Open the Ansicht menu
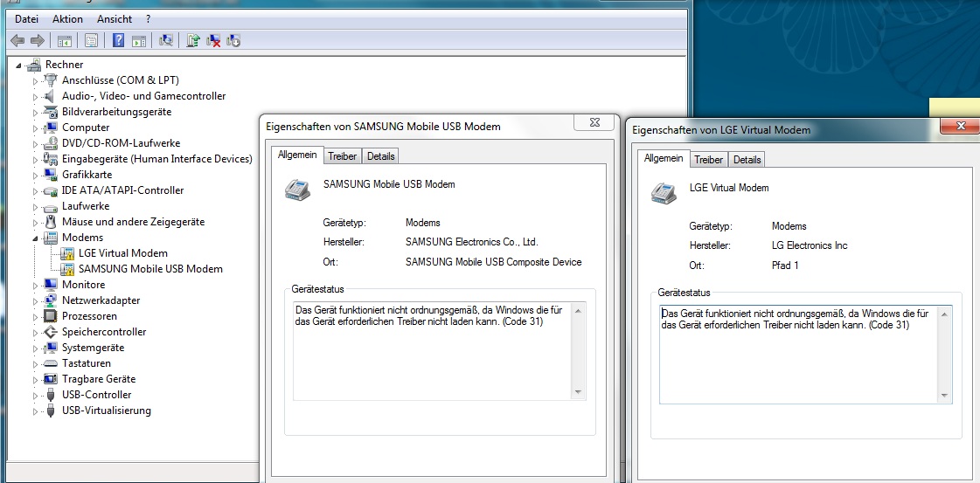 click(x=115, y=19)
